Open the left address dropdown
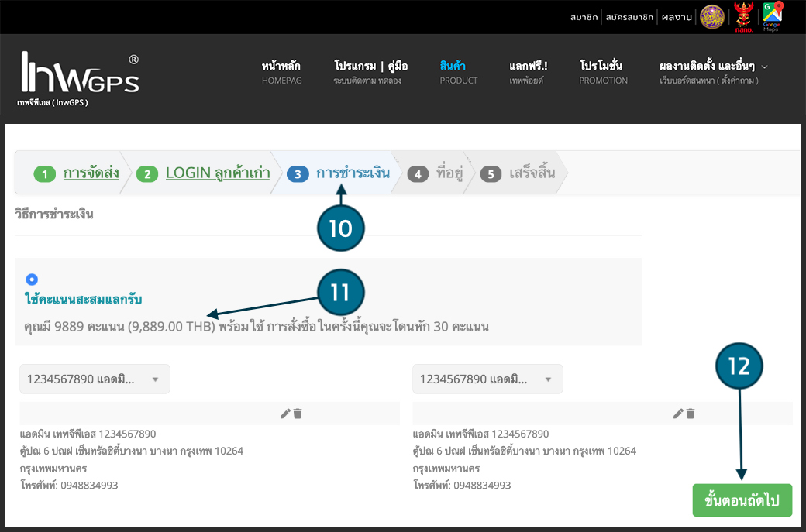 point(94,379)
